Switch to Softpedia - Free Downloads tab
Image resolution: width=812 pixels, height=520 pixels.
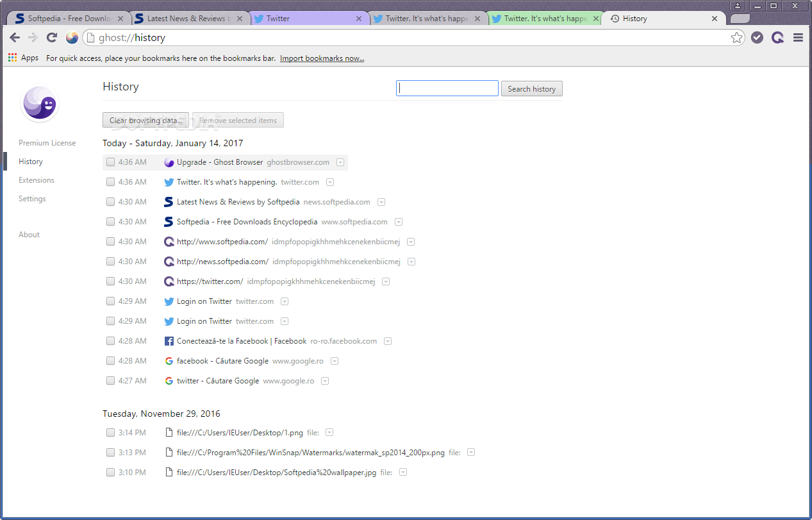(69, 19)
